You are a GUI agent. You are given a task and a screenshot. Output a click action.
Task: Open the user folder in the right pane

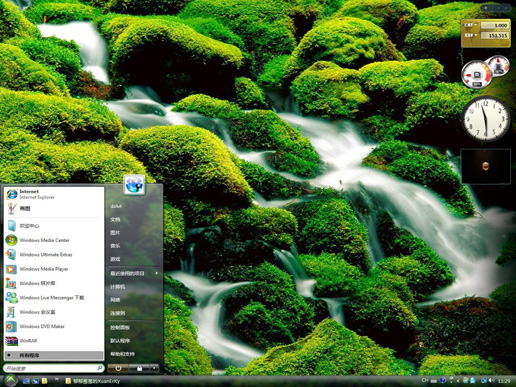pyautogui.click(x=116, y=206)
